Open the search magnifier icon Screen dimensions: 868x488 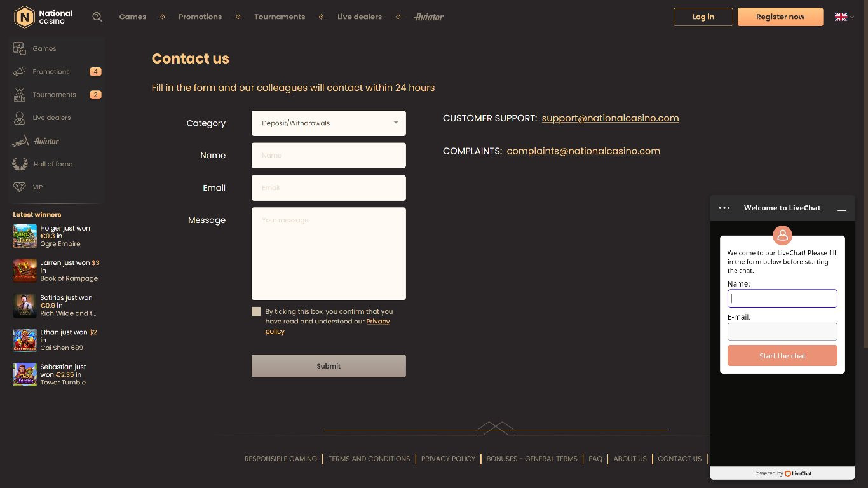(97, 17)
